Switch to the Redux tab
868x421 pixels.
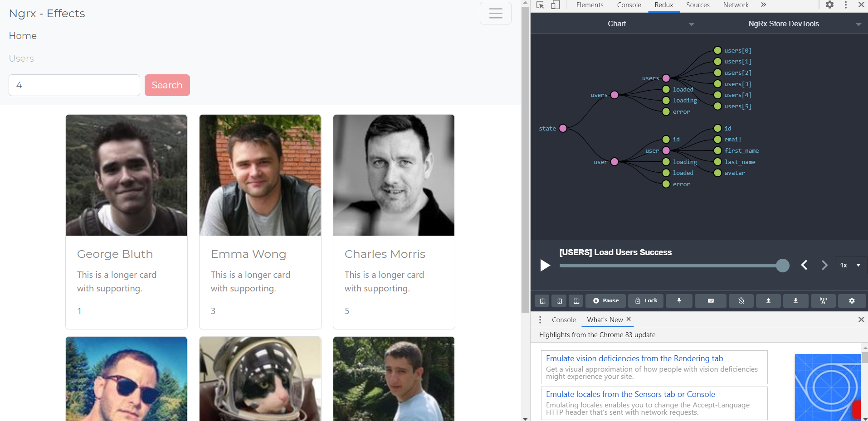pos(663,5)
